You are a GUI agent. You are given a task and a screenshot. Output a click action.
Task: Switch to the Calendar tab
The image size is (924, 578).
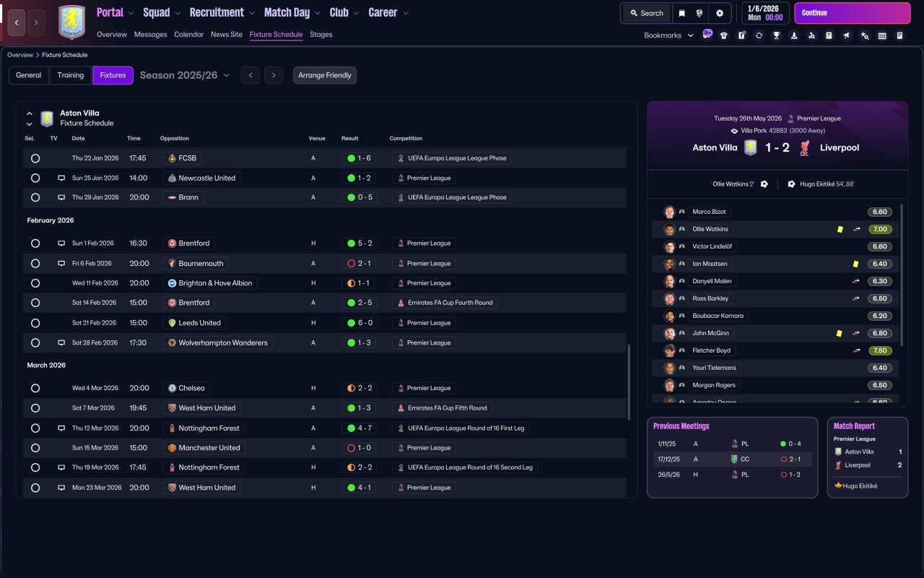click(x=189, y=35)
